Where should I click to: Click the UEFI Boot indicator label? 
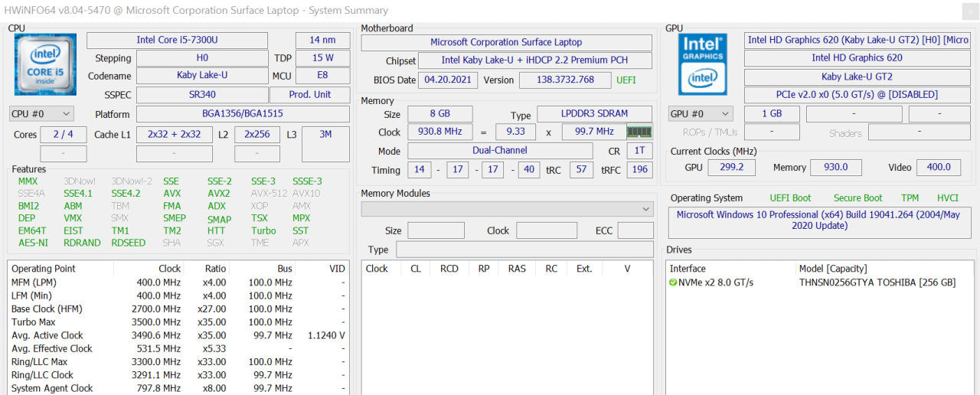(x=790, y=197)
